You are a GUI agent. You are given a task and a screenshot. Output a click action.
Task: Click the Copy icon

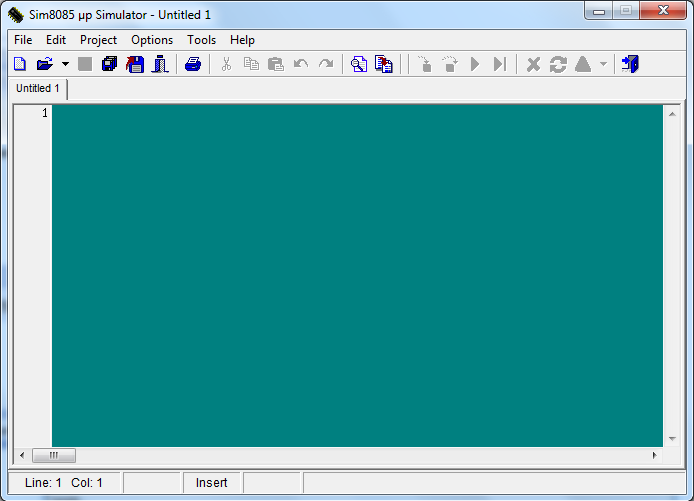click(x=251, y=64)
